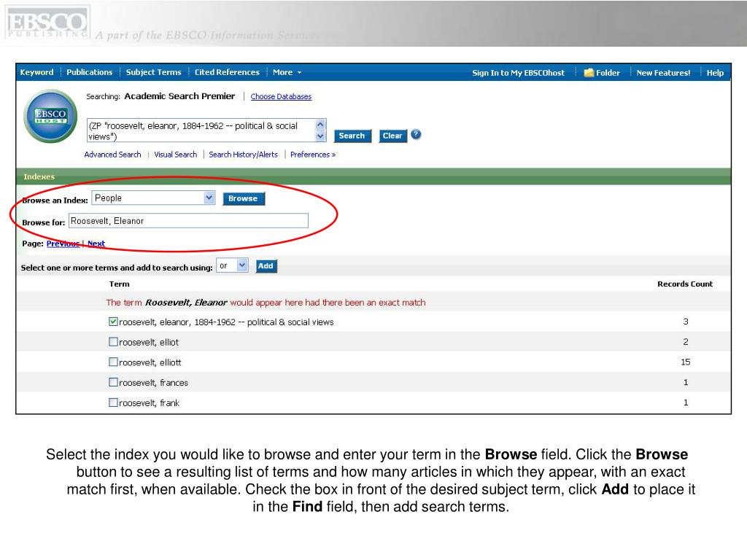Click the Browse button
Screen dimensions: 747x560
coord(244,198)
